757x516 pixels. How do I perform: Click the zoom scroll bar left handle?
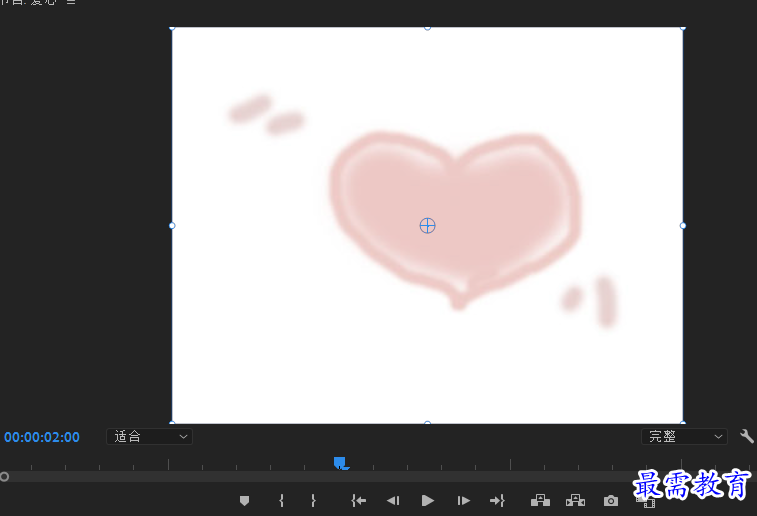4,477
